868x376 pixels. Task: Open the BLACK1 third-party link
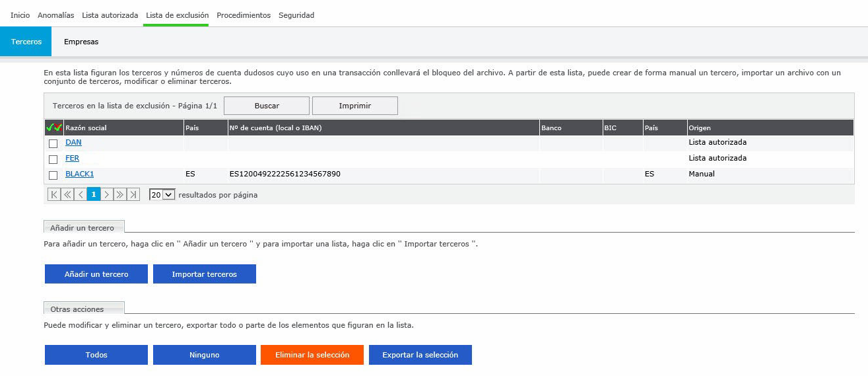coord(79,174)
